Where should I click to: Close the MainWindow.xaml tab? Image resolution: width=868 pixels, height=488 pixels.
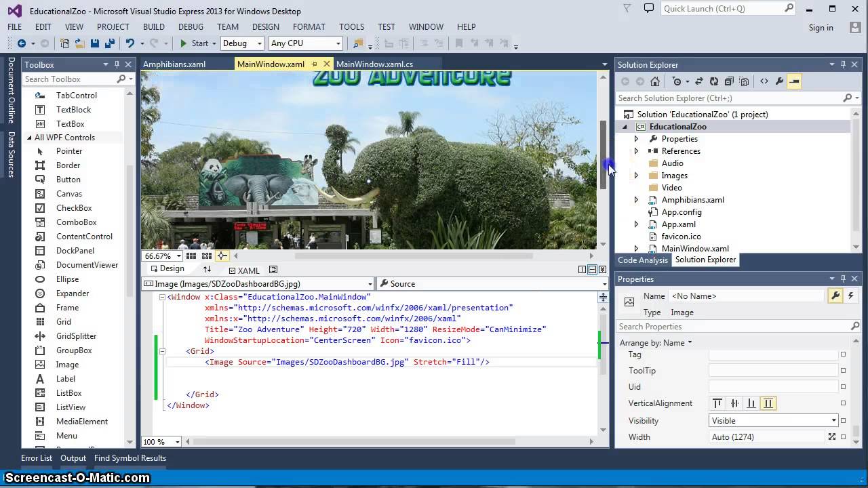(326, 64)
